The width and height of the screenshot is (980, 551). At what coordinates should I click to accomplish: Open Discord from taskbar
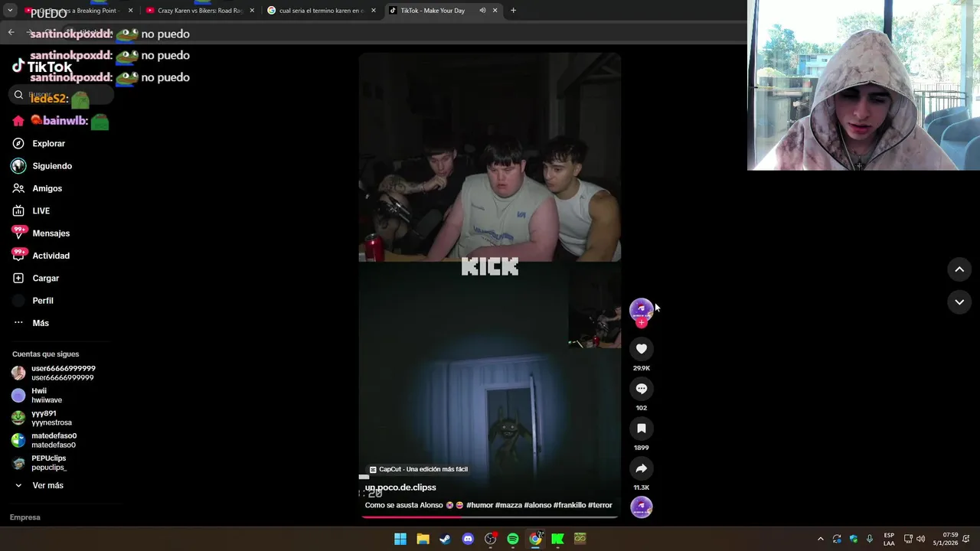[468, 539]
